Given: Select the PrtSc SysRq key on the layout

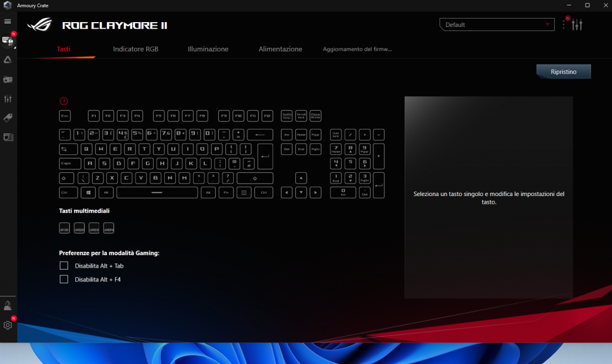Looking at the screenshot, I should point(286,116).
